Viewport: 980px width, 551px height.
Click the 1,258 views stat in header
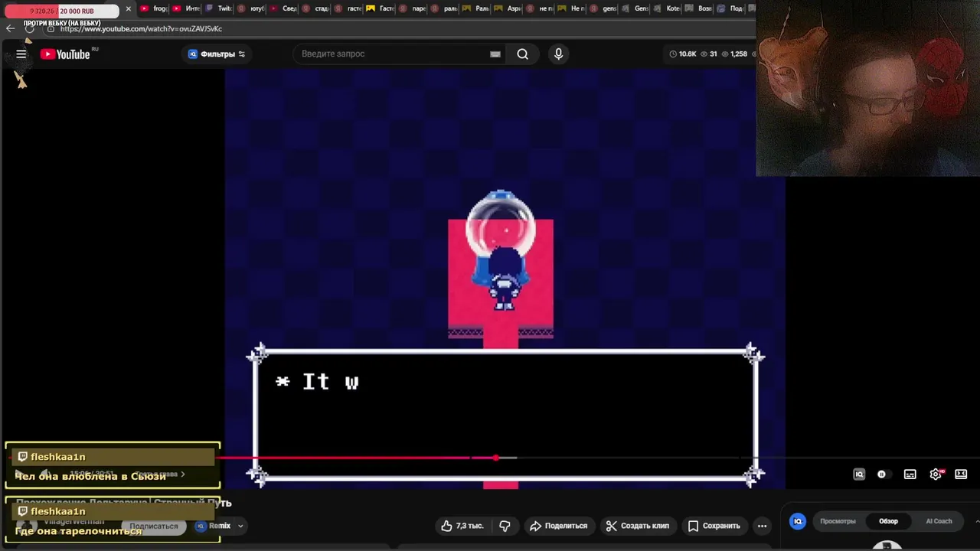pos(735,54)
